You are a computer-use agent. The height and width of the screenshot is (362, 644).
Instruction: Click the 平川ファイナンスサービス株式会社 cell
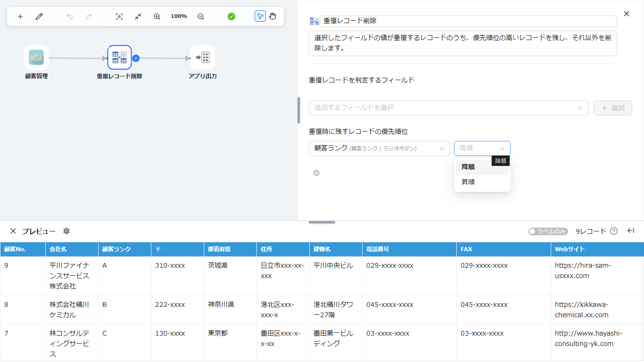(x=72, y=276)
